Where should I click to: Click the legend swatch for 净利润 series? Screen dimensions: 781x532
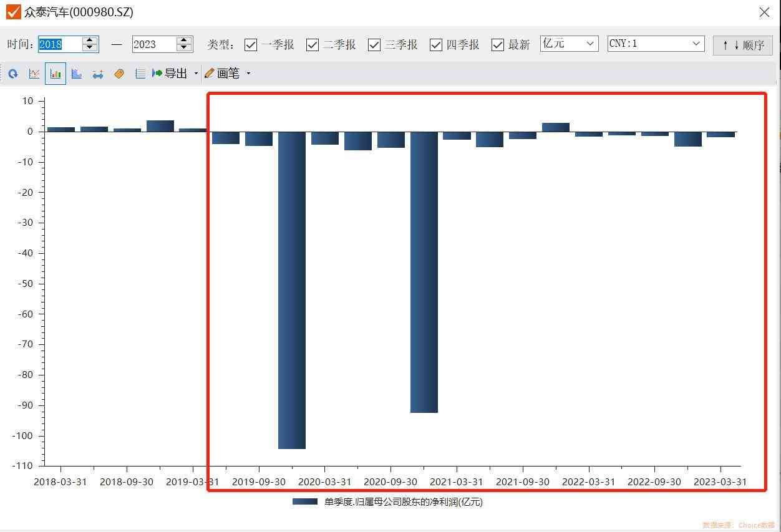click(305, 501)
